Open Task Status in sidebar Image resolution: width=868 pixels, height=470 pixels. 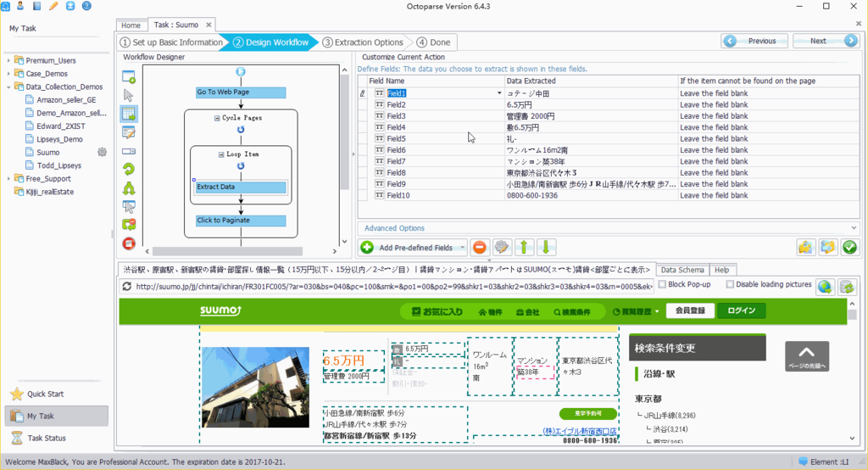tap(47, 438)
